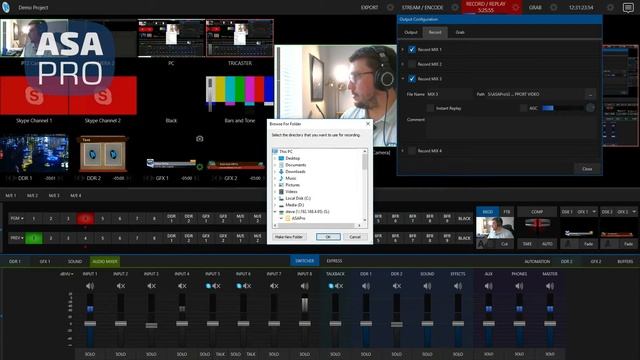Uncheck the Record MIX 1 checkbox

(x=412, y=49)
